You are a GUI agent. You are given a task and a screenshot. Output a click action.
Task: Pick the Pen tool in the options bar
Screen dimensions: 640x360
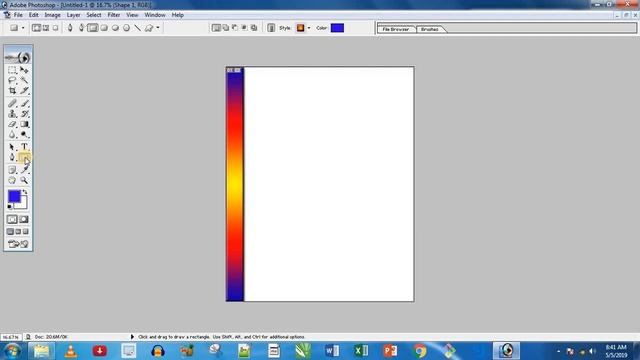[x=70, y=28]
